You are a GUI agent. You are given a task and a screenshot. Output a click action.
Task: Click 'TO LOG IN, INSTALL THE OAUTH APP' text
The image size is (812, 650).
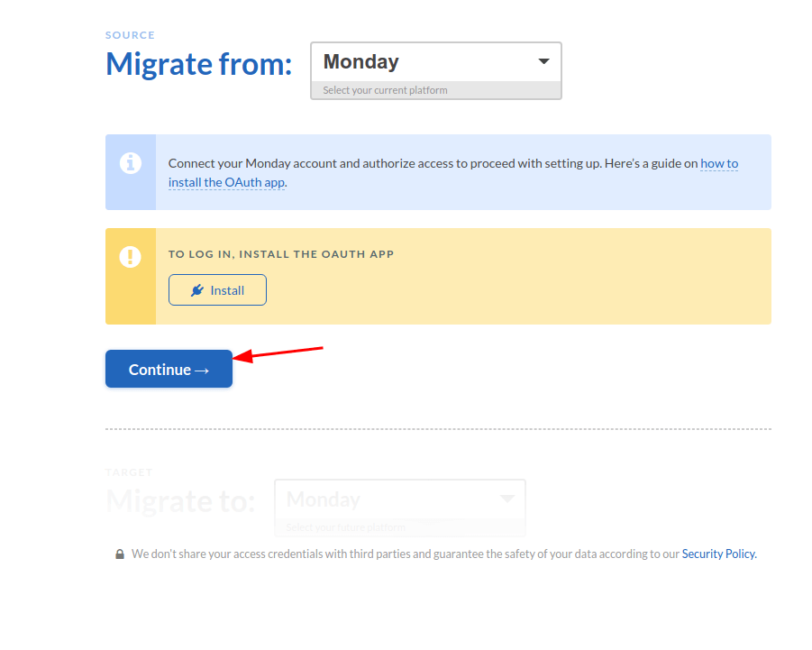[x=281, y=254]
